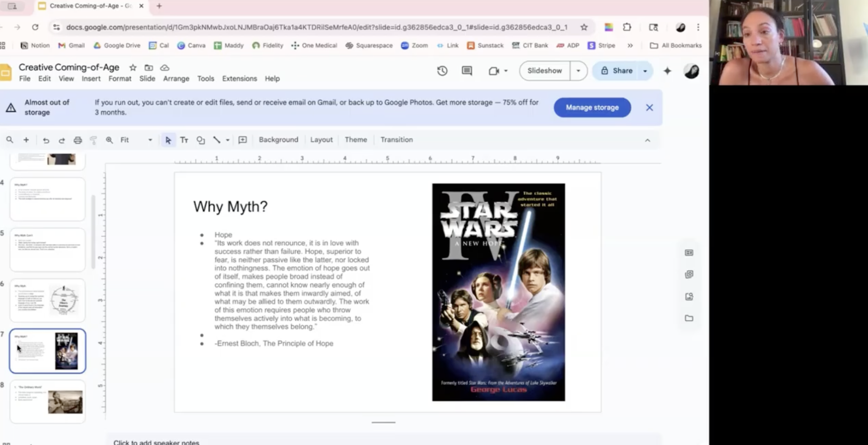
Task: Click the browser address bar URL
Action: (316, 27)
